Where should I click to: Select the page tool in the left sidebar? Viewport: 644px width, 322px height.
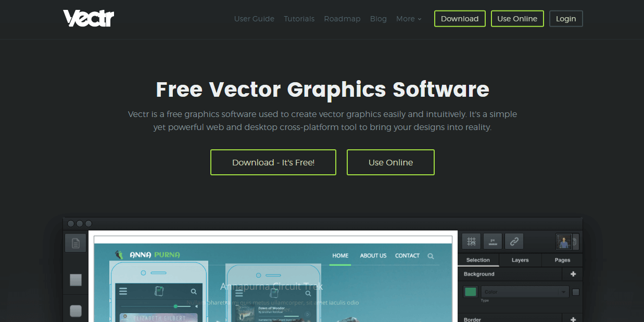click(x=75, y=243)
